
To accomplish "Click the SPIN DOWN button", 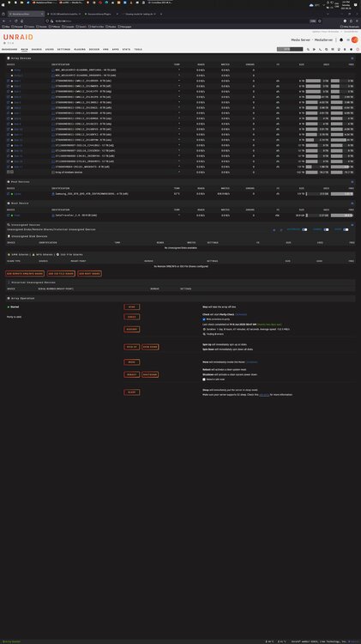I will [150, 347].
